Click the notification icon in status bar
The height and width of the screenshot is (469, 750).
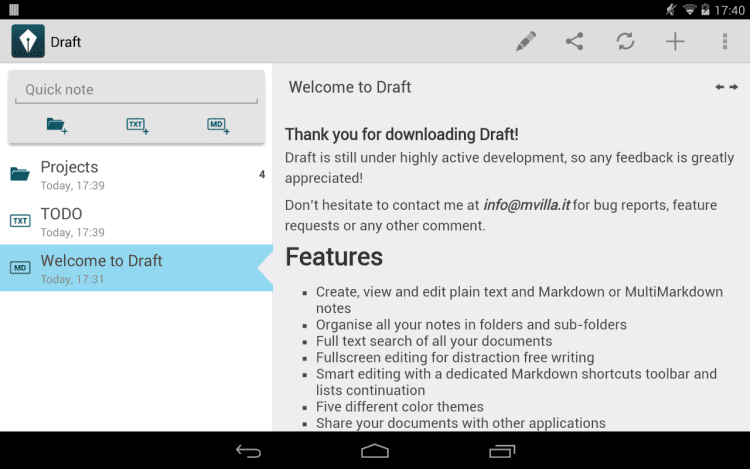point(14,10)
